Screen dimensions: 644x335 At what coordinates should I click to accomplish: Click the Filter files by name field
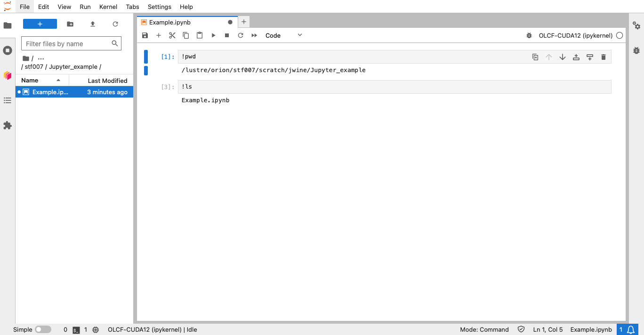[67, 44]
